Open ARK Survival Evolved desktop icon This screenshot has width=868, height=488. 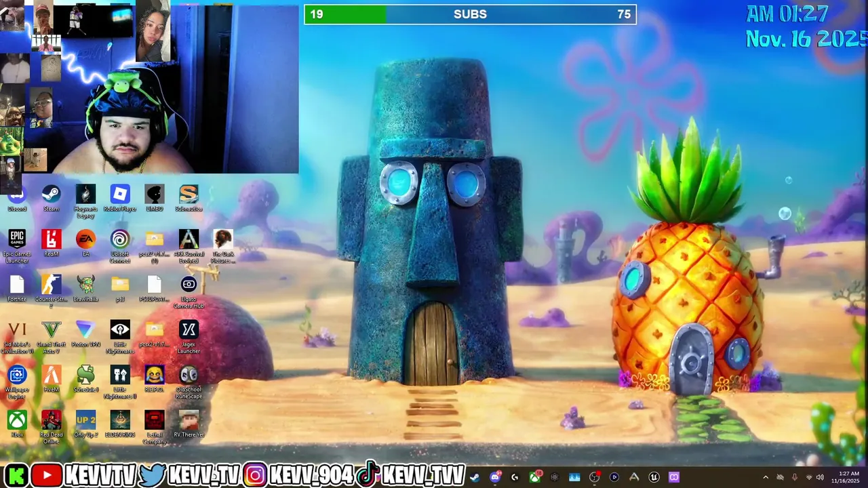pyautogui.click(x=189, y=247)
